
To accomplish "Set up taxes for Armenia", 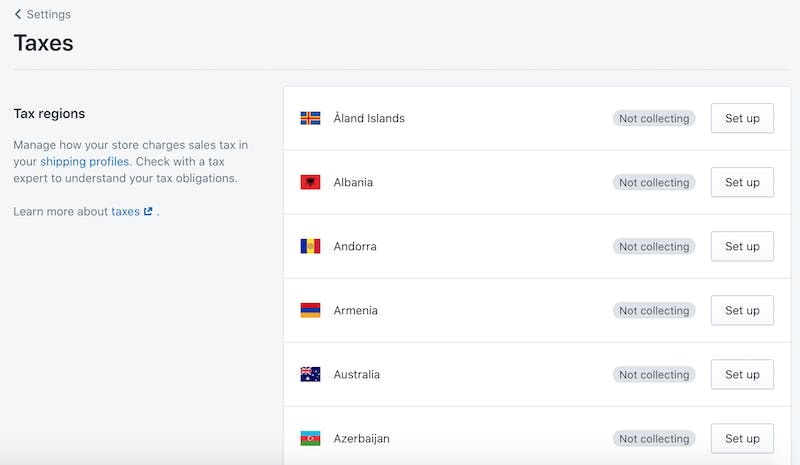I will pyautogui.click(x=742, y=310).
